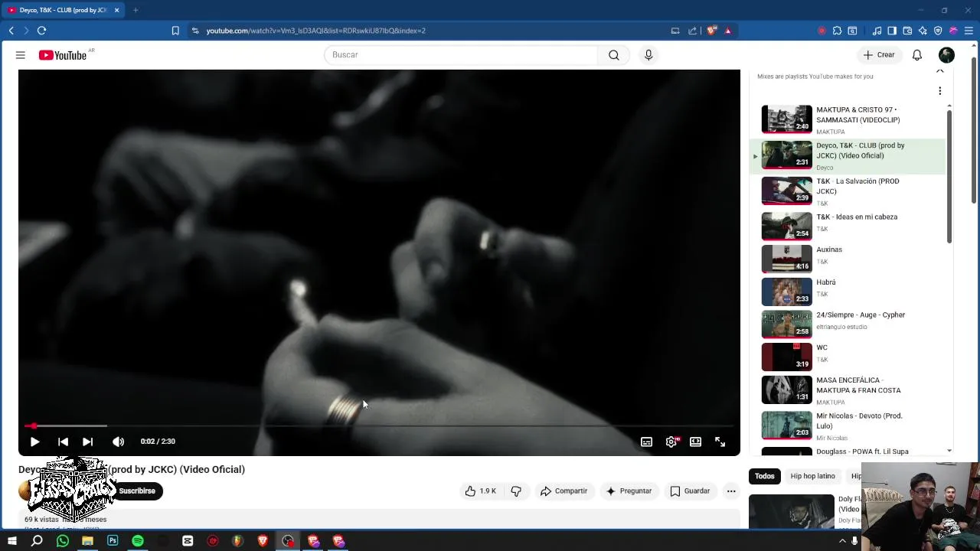This screenshot has height=551, width=980.
Task: Open the Brave playlist music-note icon
Action: point(877,31)
